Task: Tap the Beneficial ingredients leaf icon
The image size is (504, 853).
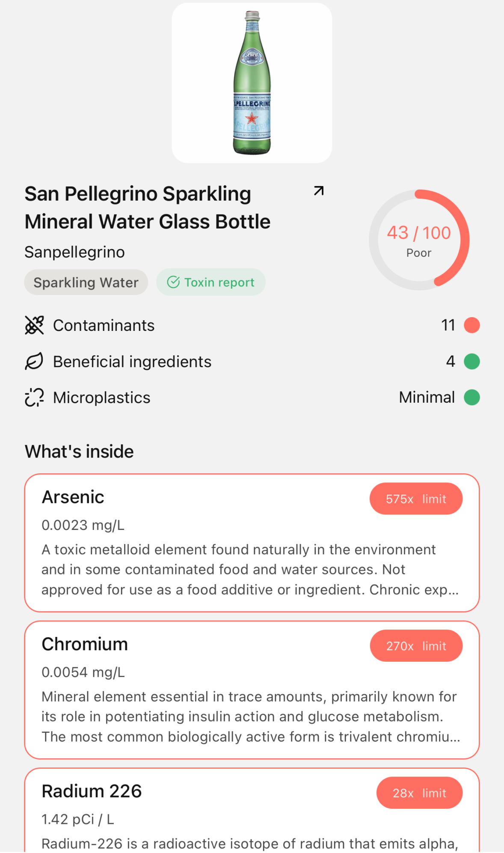Action: (34, 361)
